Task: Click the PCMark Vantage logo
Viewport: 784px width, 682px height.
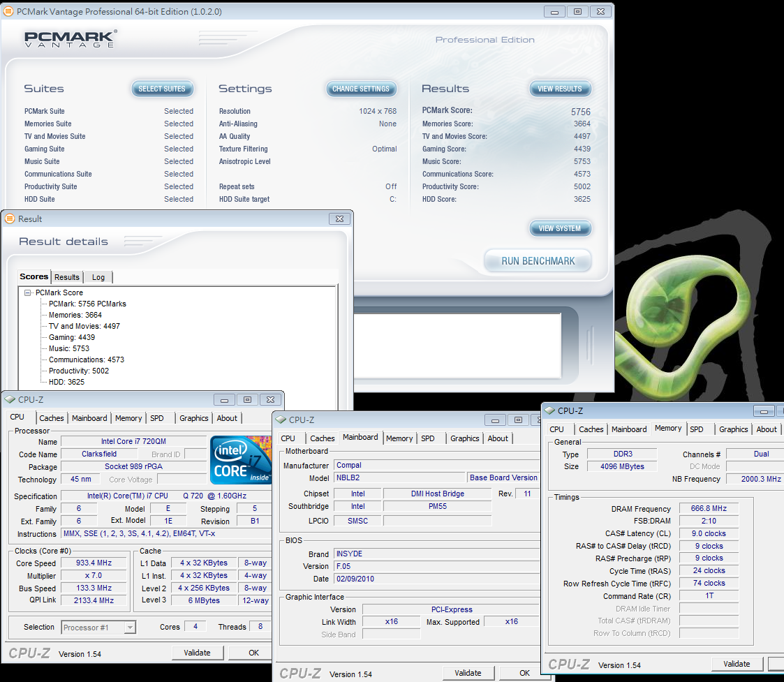Action: 71,38
